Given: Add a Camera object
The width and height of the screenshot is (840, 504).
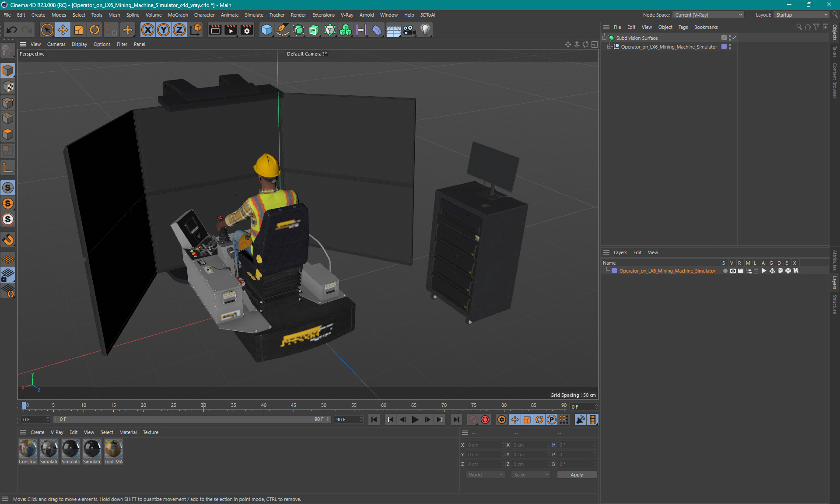Looking at the screenshot, I should [x=409, y=30].
